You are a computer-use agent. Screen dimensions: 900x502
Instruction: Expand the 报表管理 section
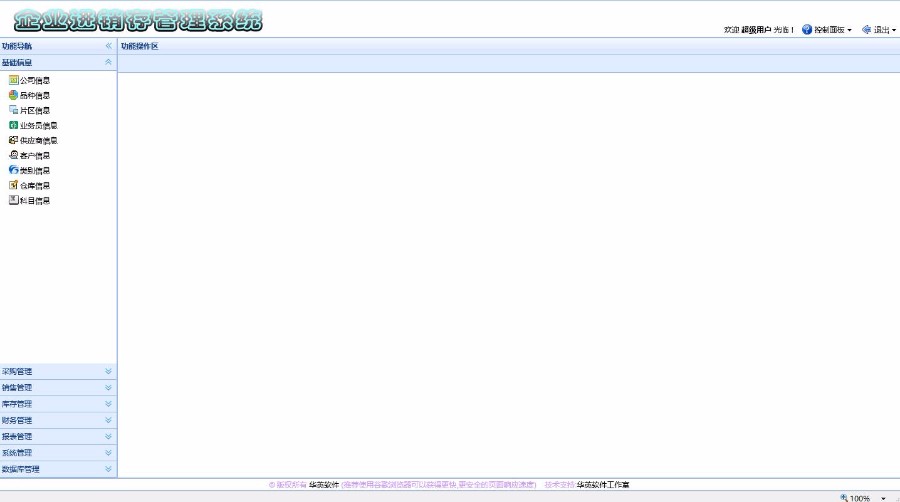(108, 436)
